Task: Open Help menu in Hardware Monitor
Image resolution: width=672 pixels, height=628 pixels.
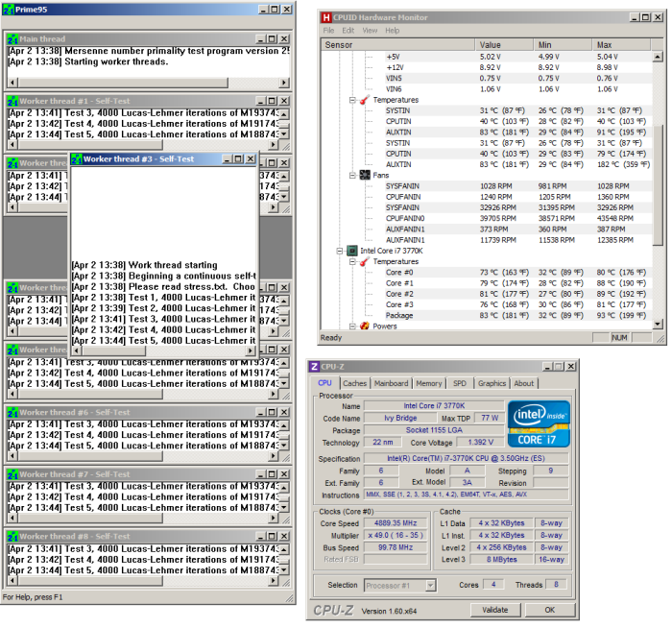Action: coord(392,31)
